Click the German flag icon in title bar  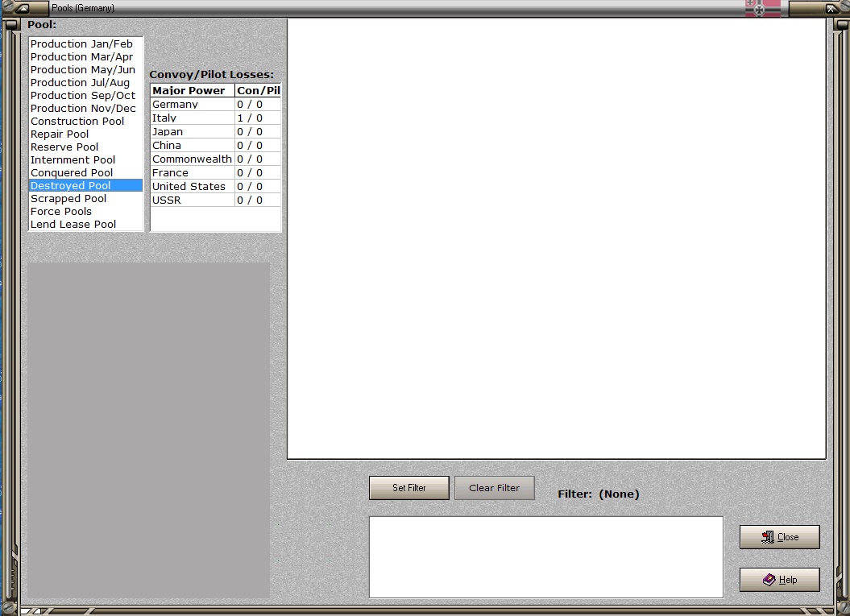[x=763, y=8]
